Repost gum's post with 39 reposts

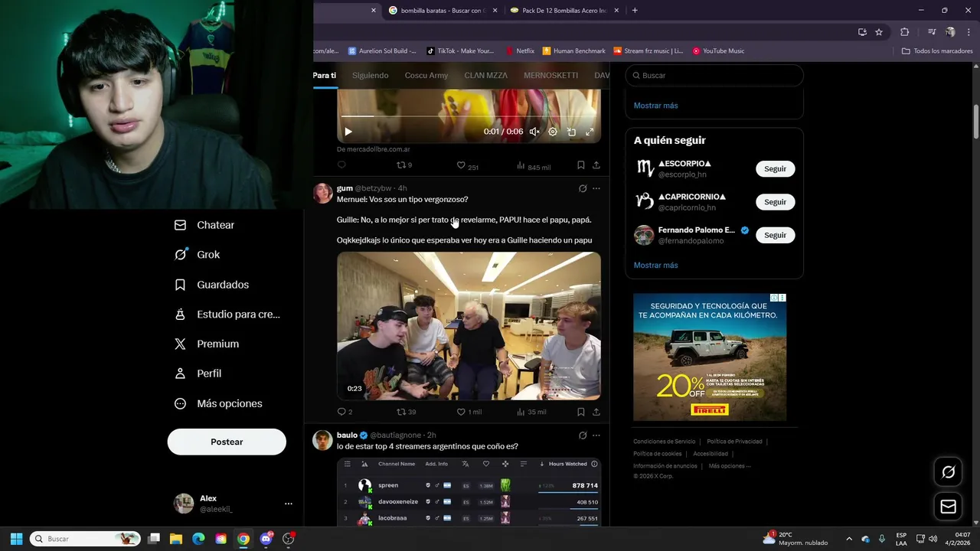click(x=406, y=412)
